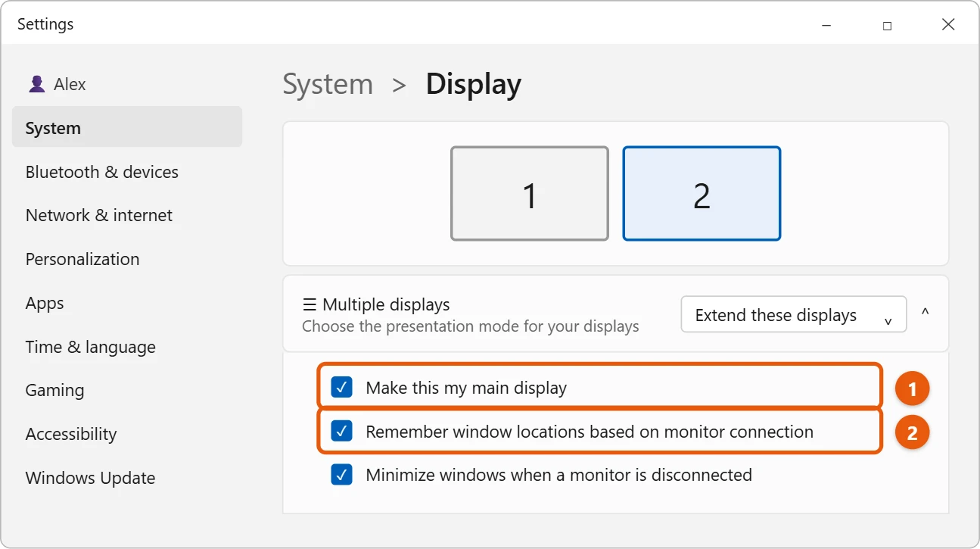Open the Gaming settings category
The height and width of the screenshot is (549, 980).
[x=54, y=390]
